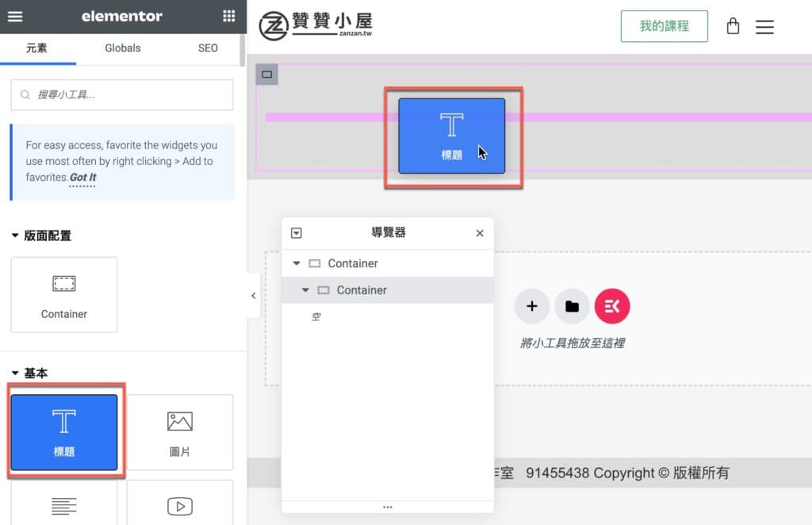
Task: Click the 贊贊小屋 site logo
Action: tap(316, 25)
